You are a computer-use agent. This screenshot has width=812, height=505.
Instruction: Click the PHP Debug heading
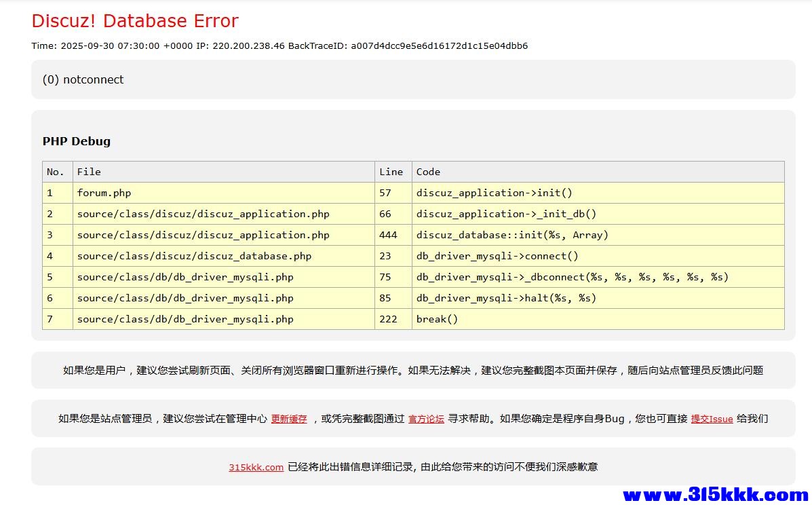coord(76,141)
